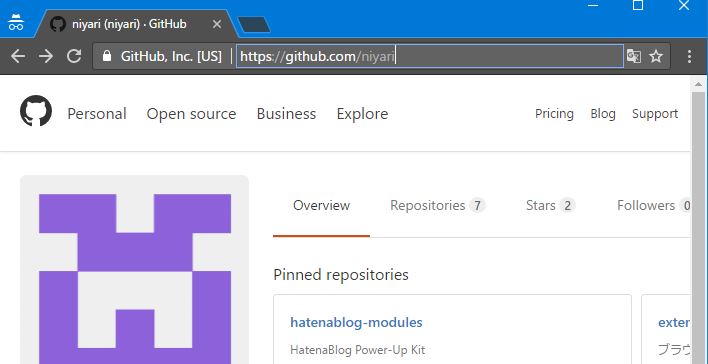The width and height of the screenshot is (708, 364).
Task: Click the address bar URL field
Action: pyautogui.click(x=430, y=56)
